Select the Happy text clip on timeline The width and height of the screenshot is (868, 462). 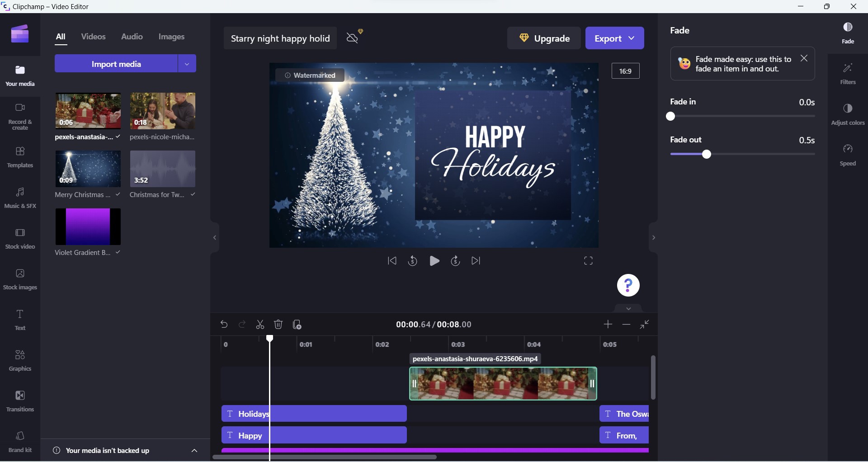click(314, 435)
